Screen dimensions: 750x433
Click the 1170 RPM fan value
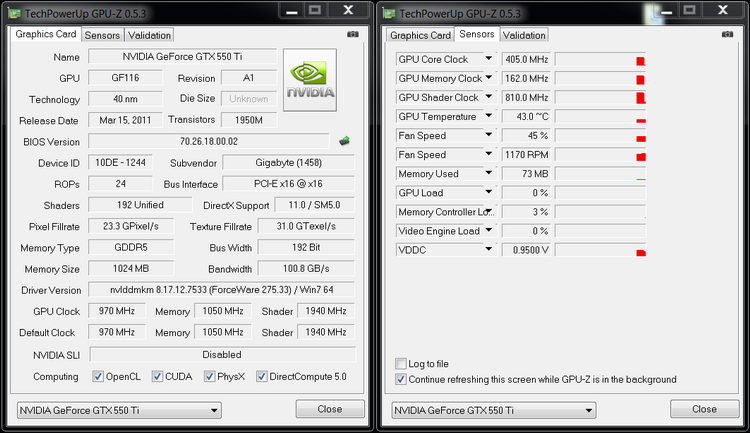coord(526,155)
